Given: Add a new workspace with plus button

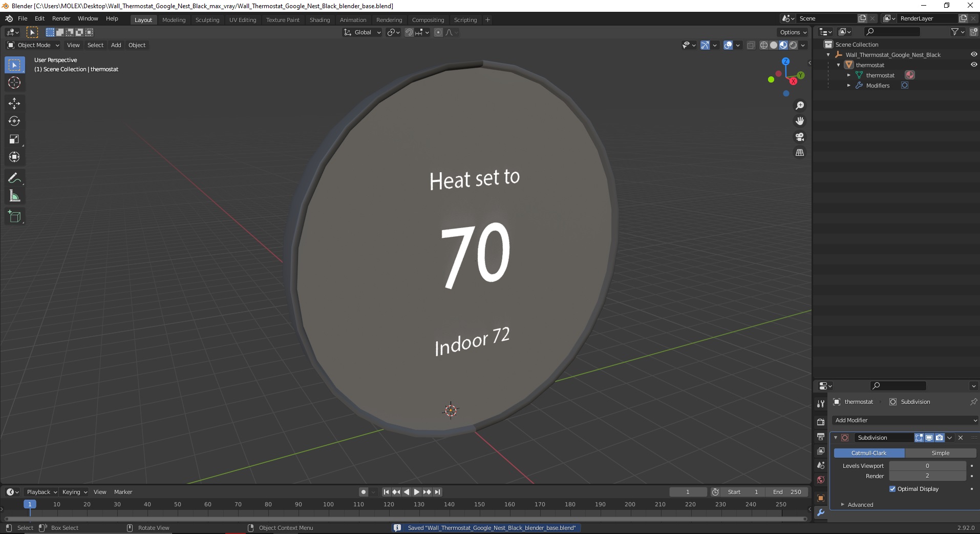Looking at the screenshot, I should [487, 20].
